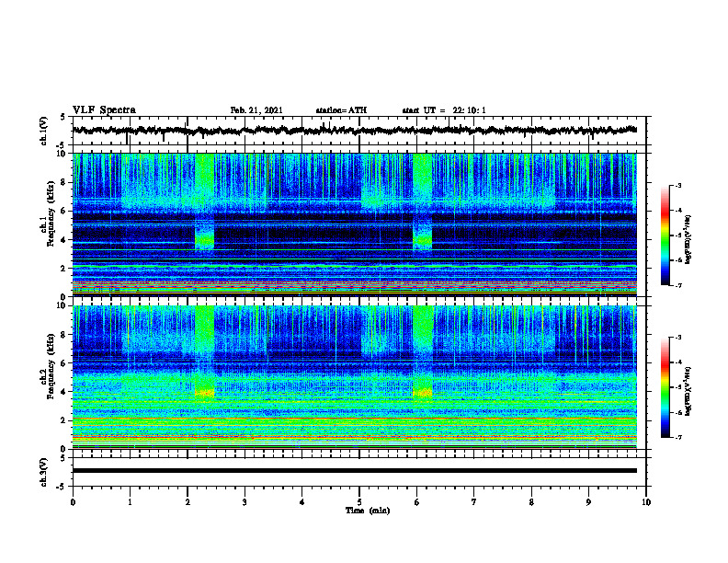
Task: Click time-axis tick label "1"
Action: tap(130, 502)
